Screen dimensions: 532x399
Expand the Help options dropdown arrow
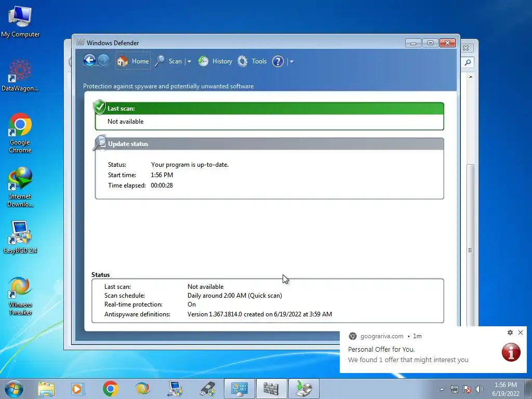[291, 61]
